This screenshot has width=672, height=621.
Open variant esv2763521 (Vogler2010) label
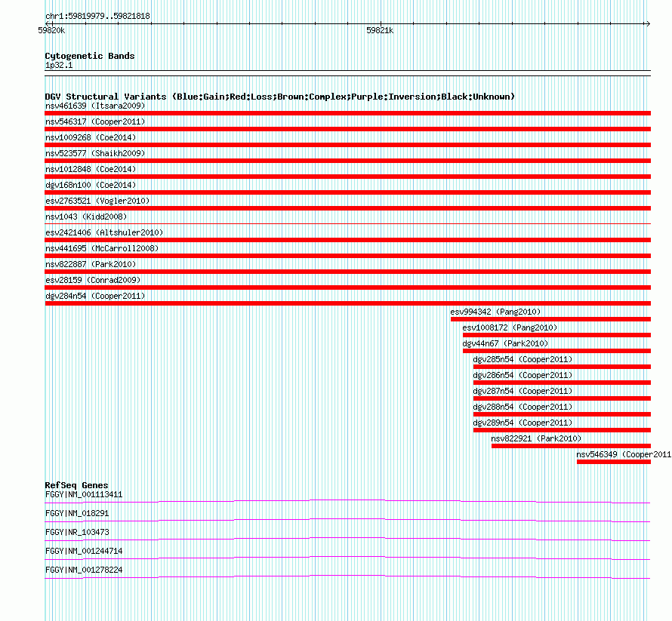coord(97,201)
